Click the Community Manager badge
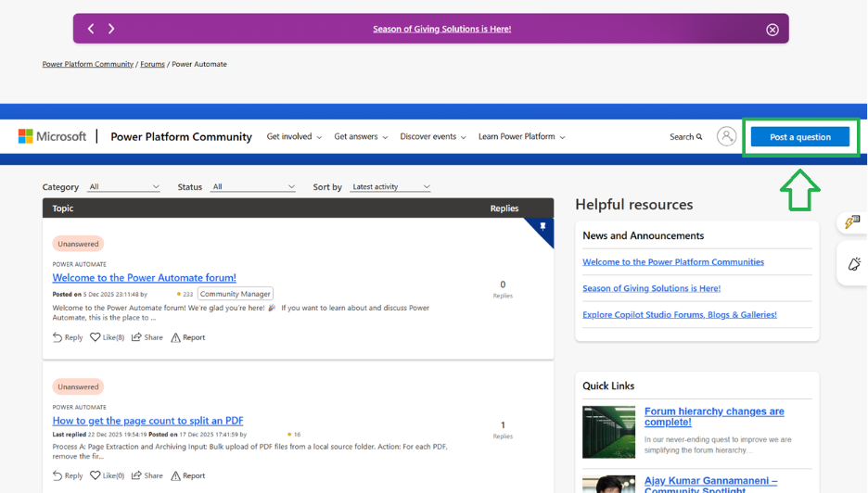The width and height of the screenshot is (868, 493). pyautogui.click(x=236, y=294)
